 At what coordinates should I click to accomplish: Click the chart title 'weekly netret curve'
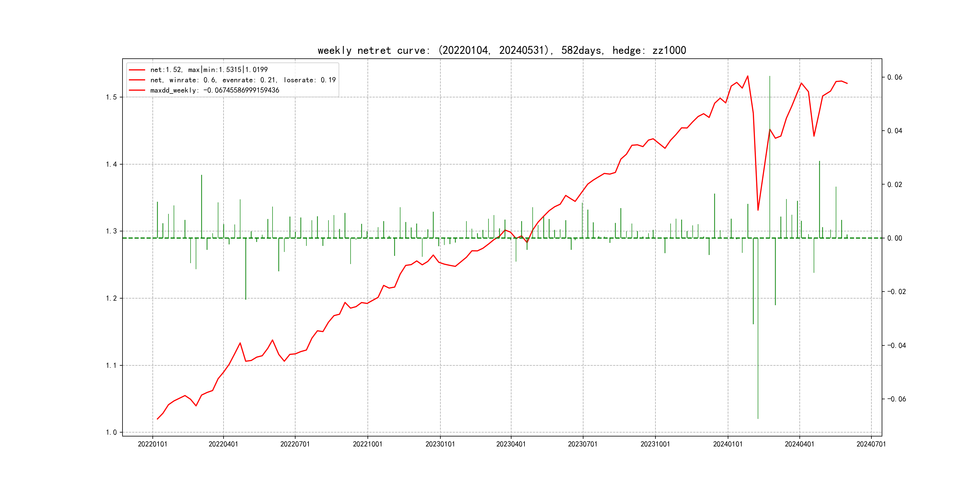coord(501,50)
